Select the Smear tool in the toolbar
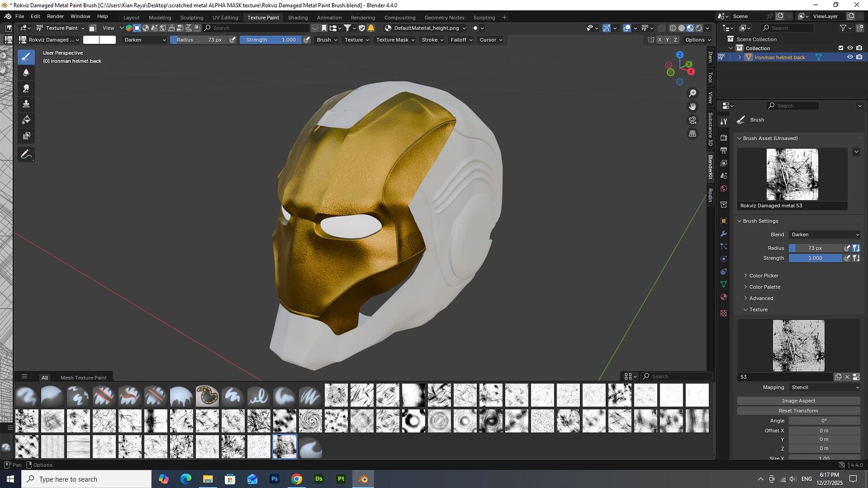The height and width of the screenshot is (488, 868). point(26,88)
